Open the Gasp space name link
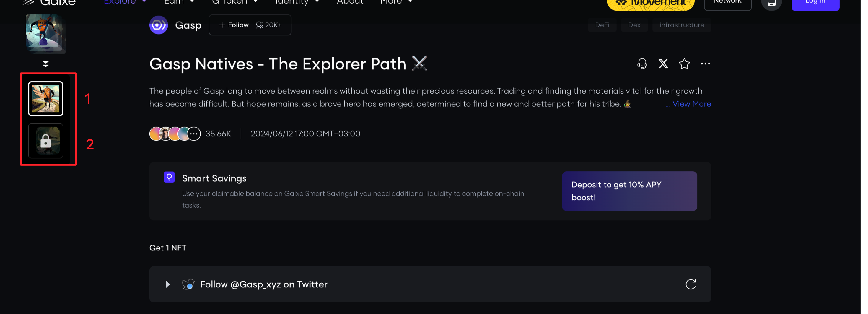 (188, 25)
